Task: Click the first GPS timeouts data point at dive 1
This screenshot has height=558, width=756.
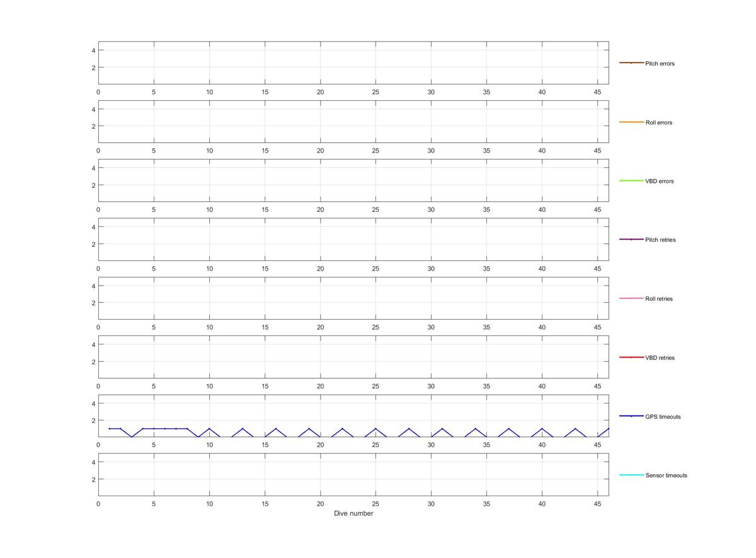Action: coord(110,429)
